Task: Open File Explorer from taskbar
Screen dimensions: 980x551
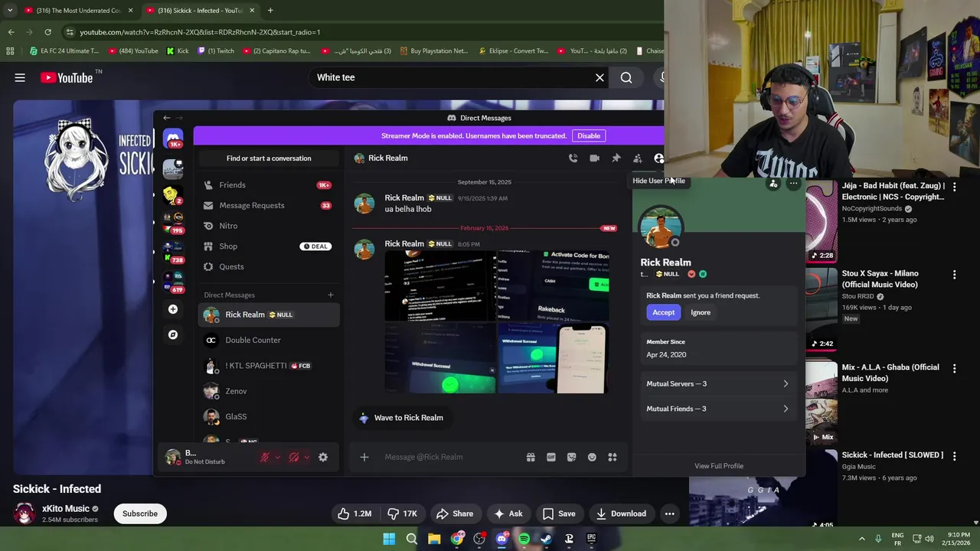Action: [434, 539]
